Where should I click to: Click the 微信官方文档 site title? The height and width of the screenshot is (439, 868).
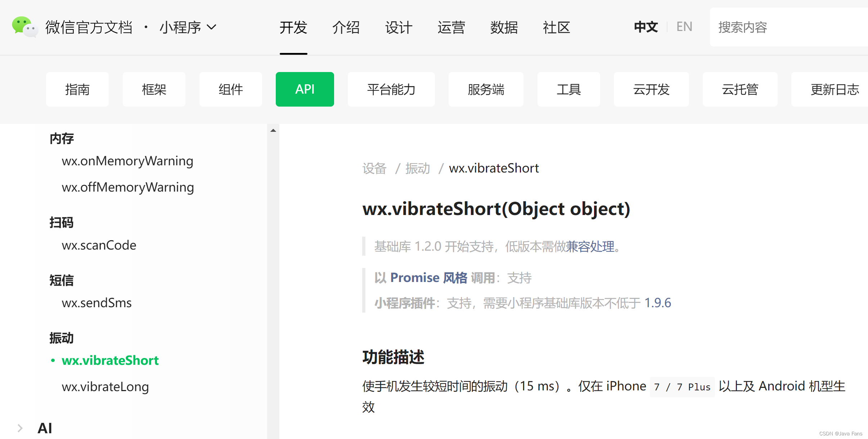[x=89, y=27]
